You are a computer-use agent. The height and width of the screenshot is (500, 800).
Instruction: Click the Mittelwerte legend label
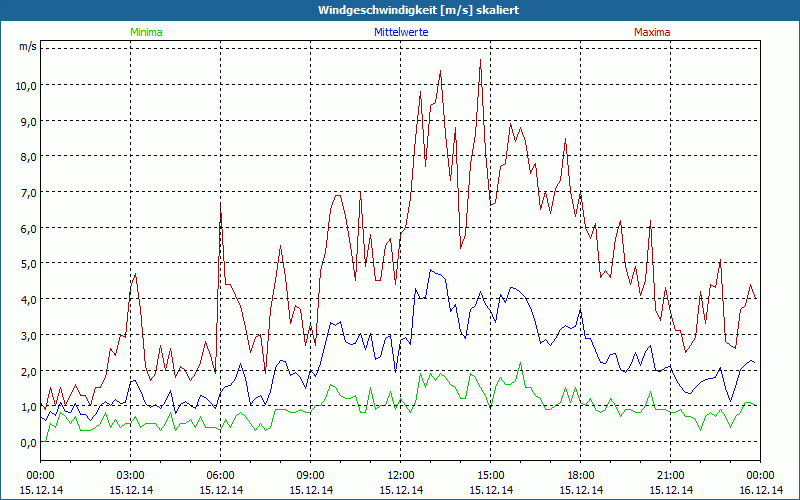[401, 32]
